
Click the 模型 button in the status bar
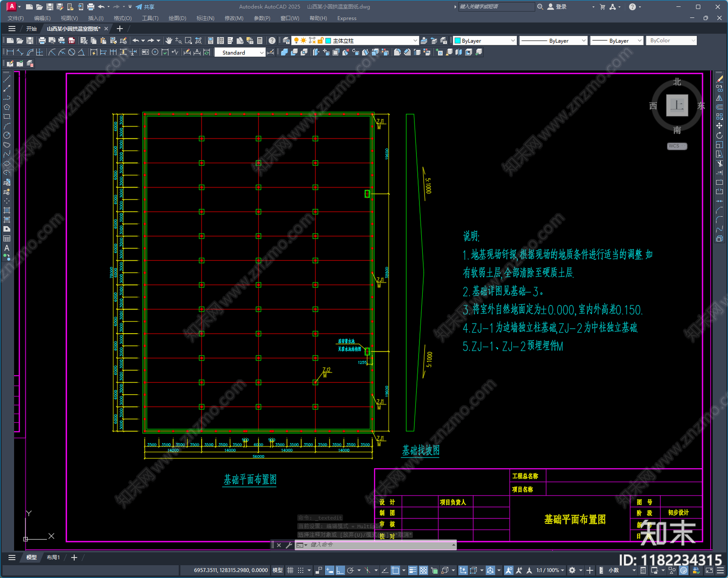click(278, 570)
